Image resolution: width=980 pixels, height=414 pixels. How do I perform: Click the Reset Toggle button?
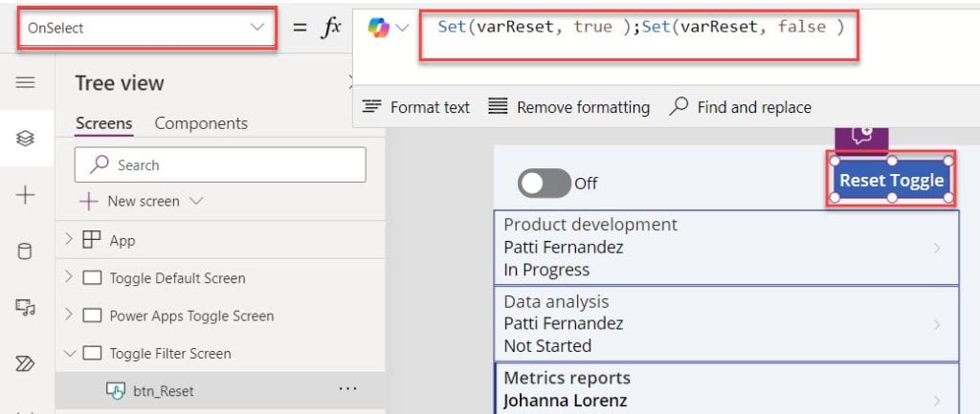click(891, 180)
